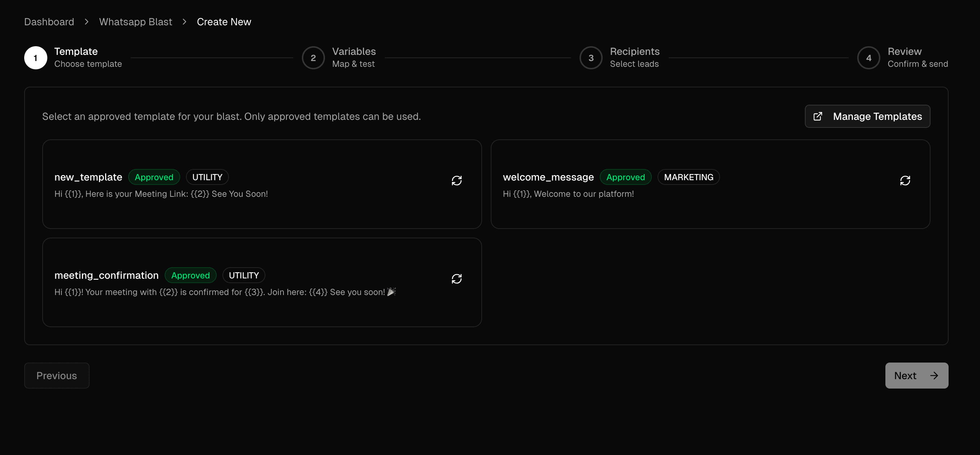
Task: Click the Approved badge on welcome_message
Action: point(625,177)
